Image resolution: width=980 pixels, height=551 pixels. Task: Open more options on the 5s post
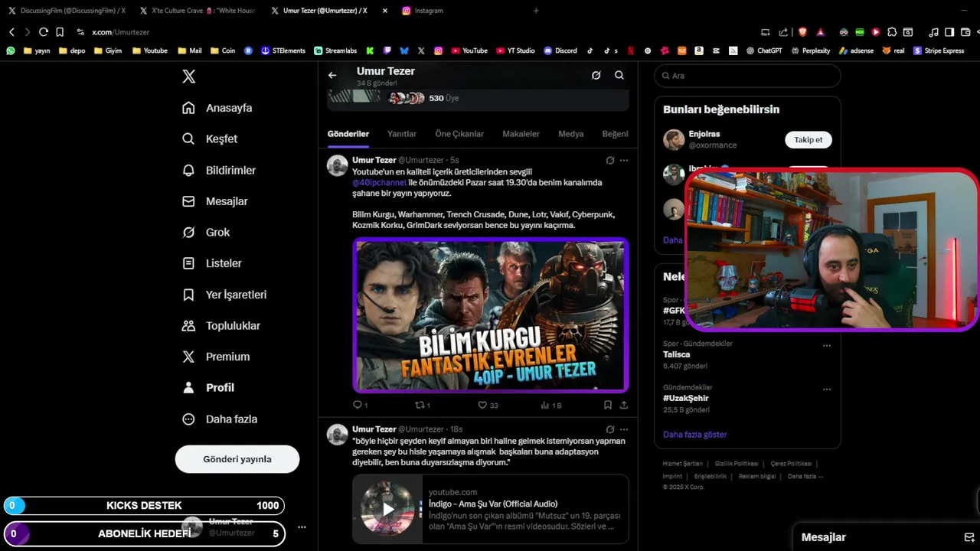[624, 161]
